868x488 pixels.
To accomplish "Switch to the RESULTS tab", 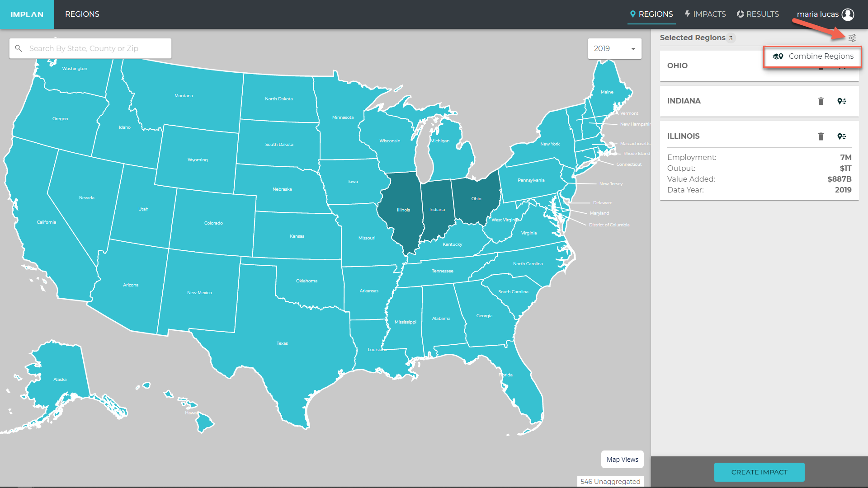I will click(758, 14).
